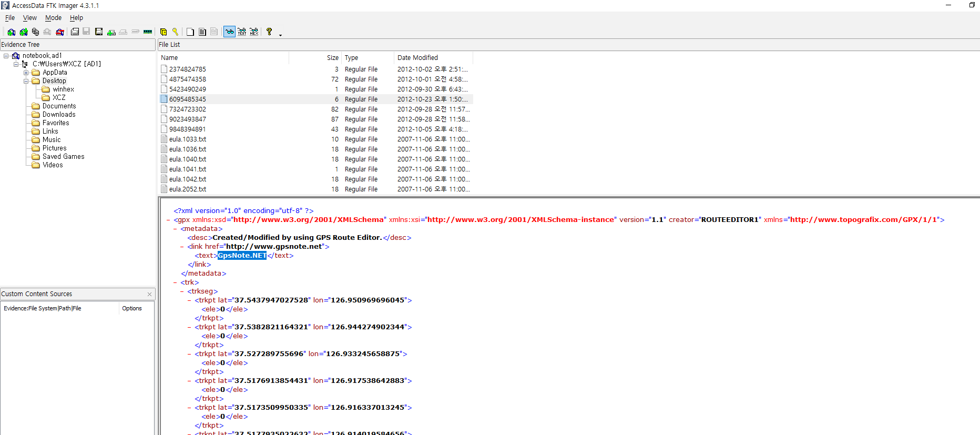
Task: Collapse the C:\Users\XCZ [AD1] node
Action: [x=16, y=64]
